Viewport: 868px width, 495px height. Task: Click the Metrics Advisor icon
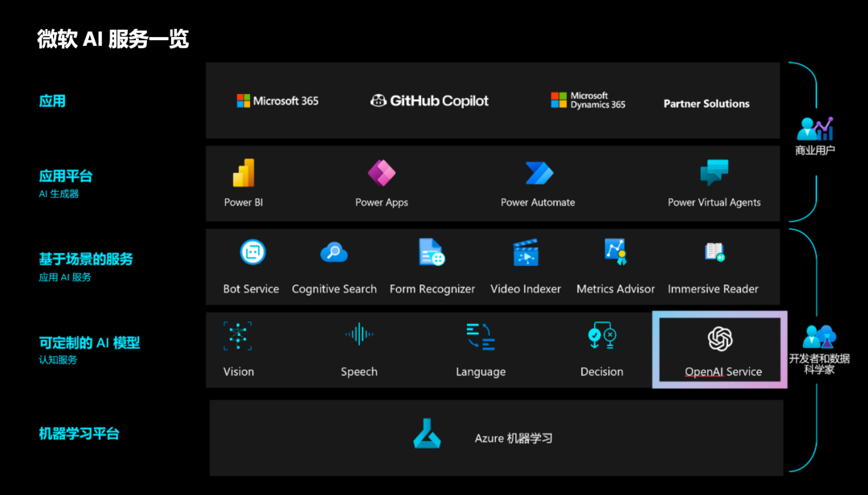[615, 252]
